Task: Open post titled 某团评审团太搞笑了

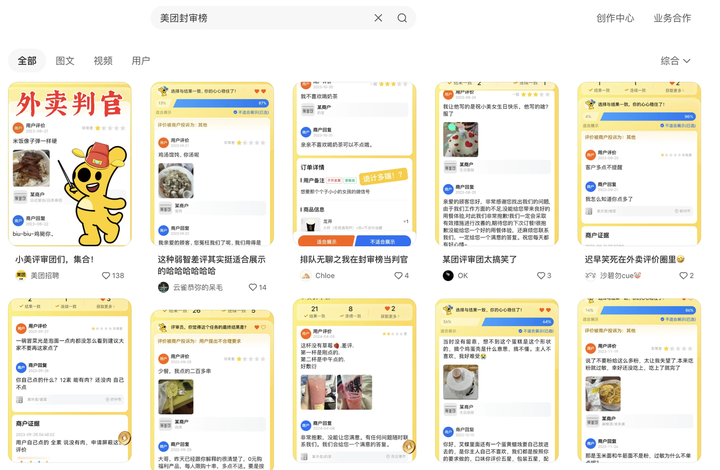Action: tap(480, 259)
